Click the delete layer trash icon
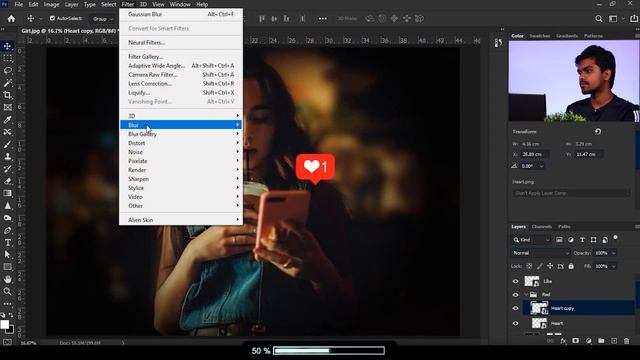This screenshot has height=360, width=640. point(627,341)
